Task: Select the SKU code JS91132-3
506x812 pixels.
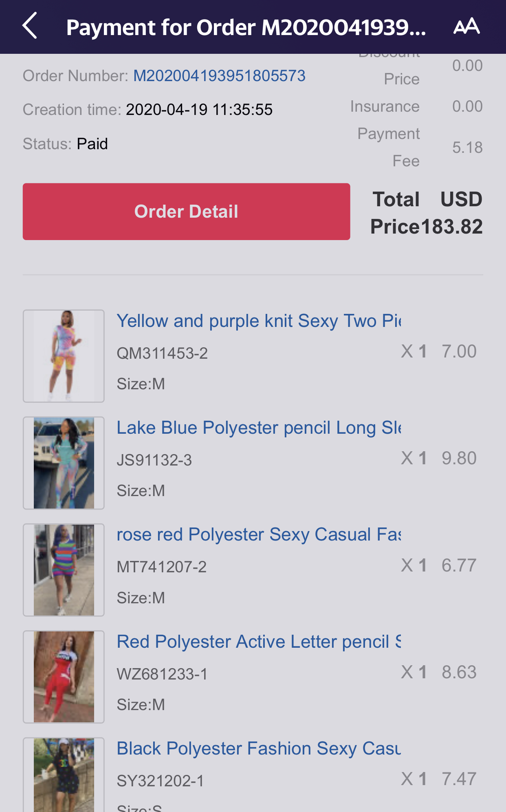Action: point(154,460)
